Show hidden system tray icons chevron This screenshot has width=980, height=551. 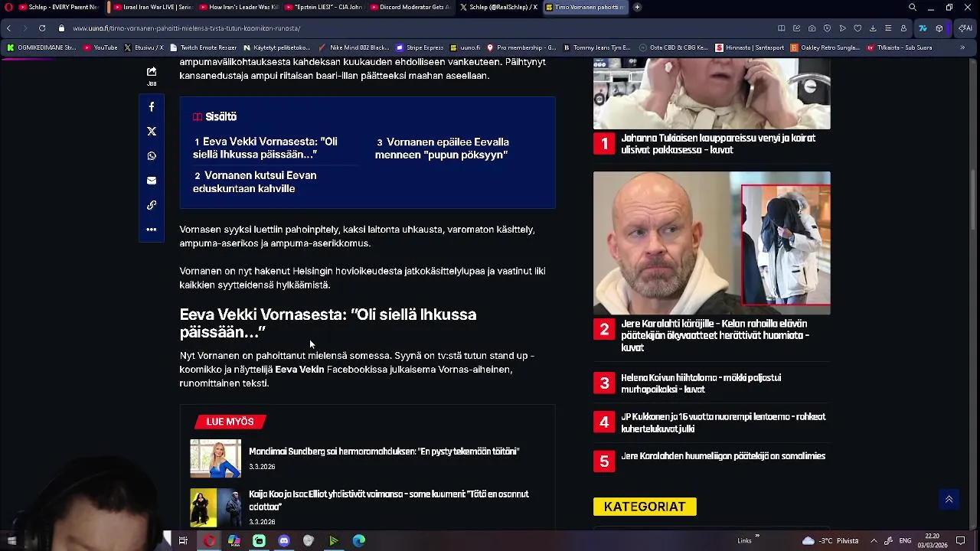(874, 541)
